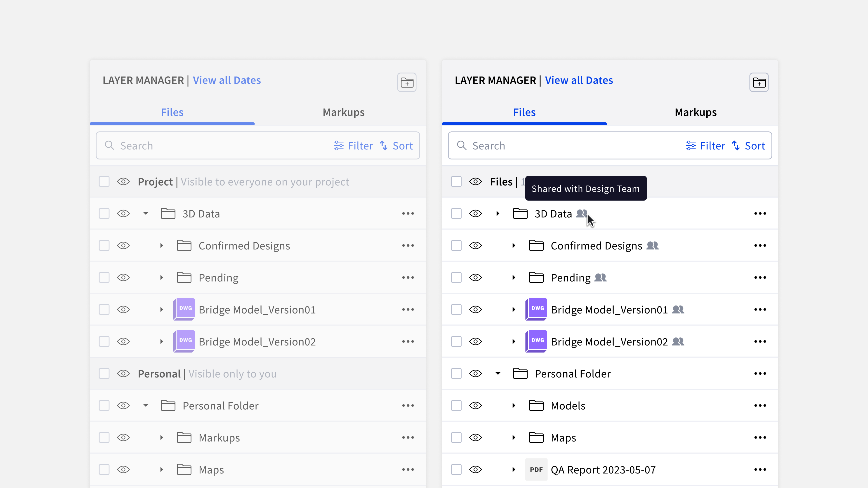Collapse Personal Folder in left panel

click(146, 405)
